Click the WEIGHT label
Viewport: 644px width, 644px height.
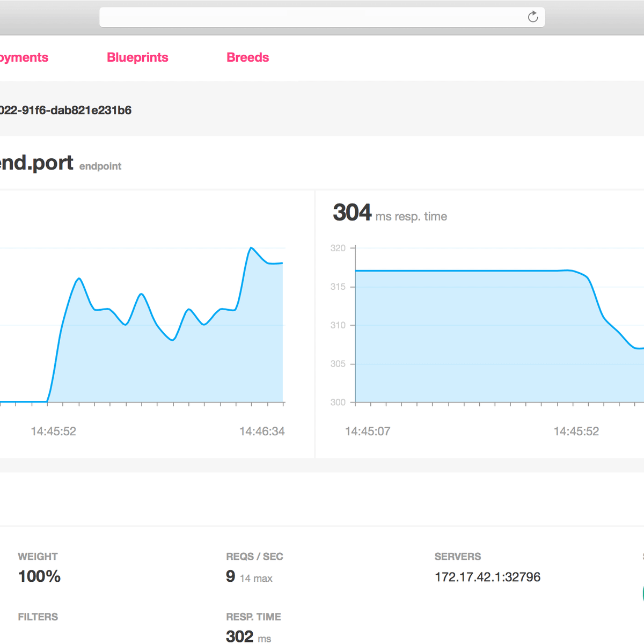click(38, 557)
